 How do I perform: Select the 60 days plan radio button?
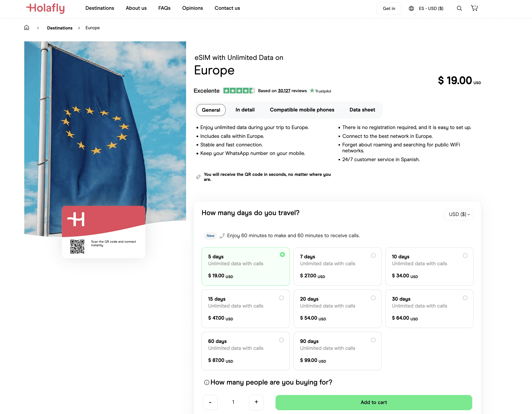[281, 340]
